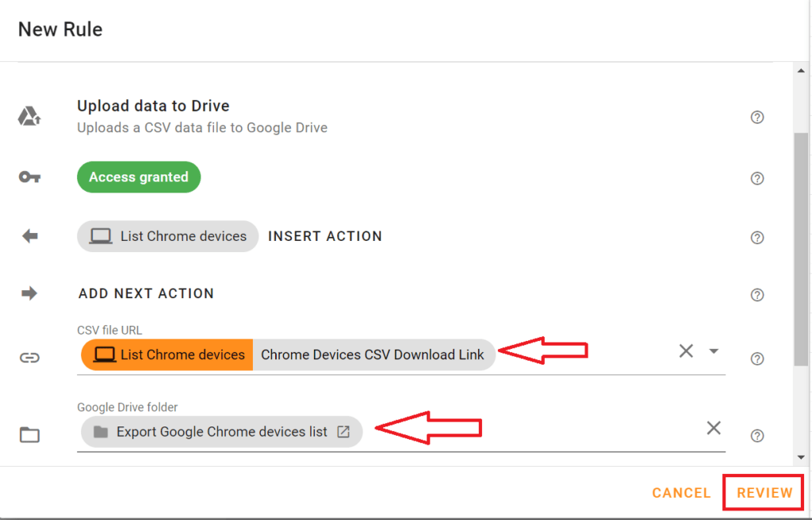Clear the CSV file URL selection with the X
Screen dimensions: 812x520
pos(686,350)
